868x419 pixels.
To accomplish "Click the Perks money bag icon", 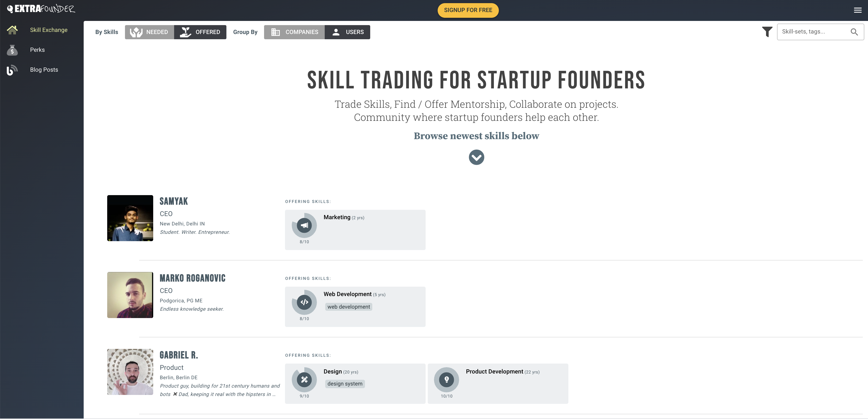I will [x=12, y=50].
